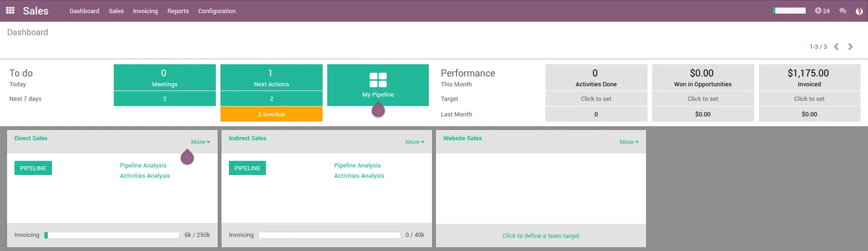
Task: Click the top bar progress indicator
Action: click(789, 10)
